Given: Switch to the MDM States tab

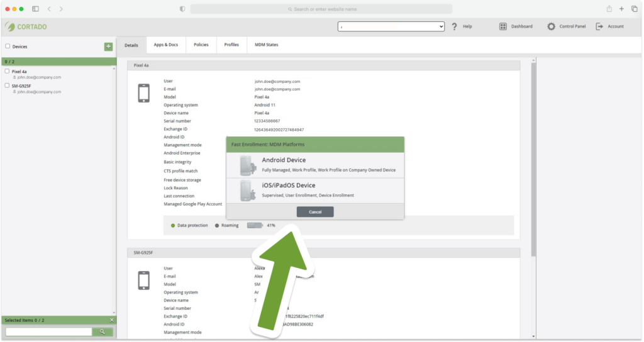Looking at the screenshot, I should pos(266,45).
